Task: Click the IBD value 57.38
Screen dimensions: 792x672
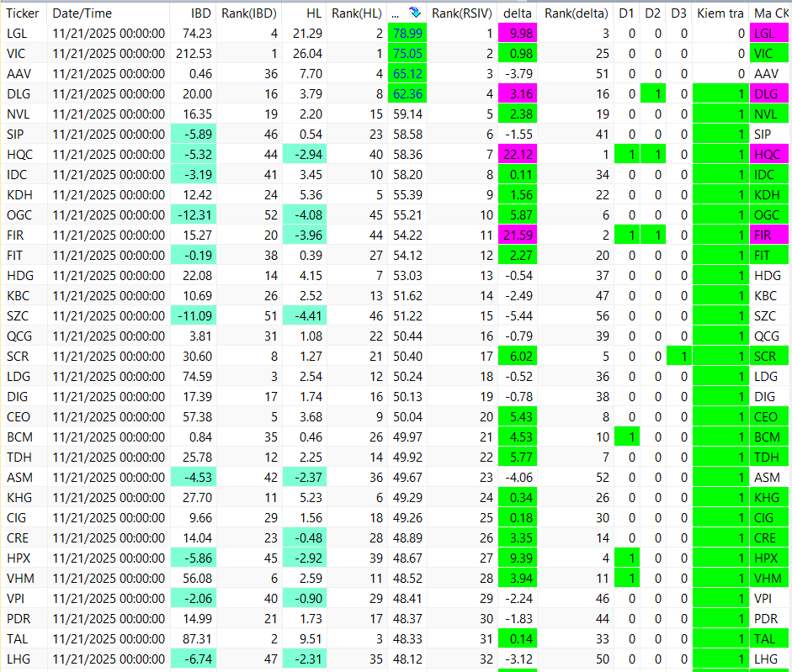Action: tap(197, 417)
